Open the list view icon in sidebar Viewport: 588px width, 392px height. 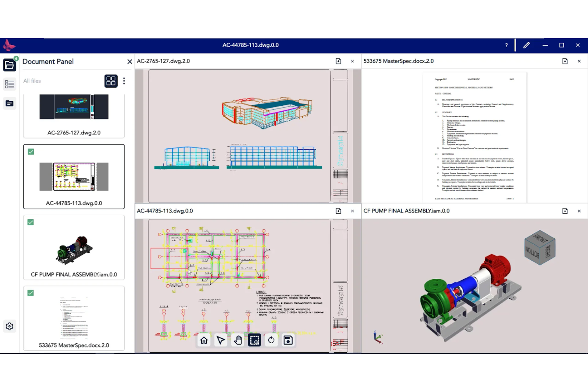tap(10, 84)
